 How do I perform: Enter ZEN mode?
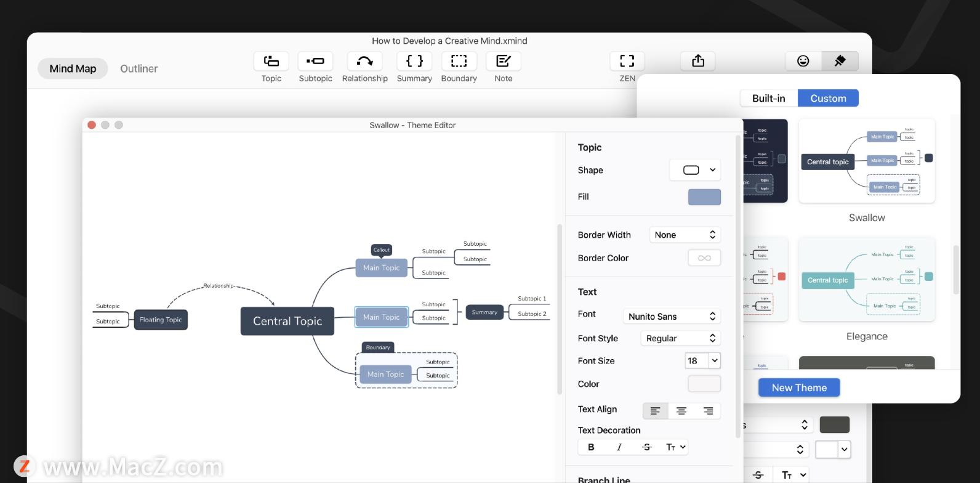coord(627,61)
